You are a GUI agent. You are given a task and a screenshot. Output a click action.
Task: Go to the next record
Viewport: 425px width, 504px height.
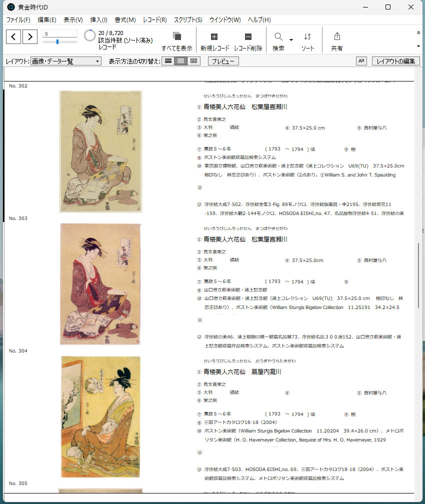pyautogui.click(x=30, y=36)
